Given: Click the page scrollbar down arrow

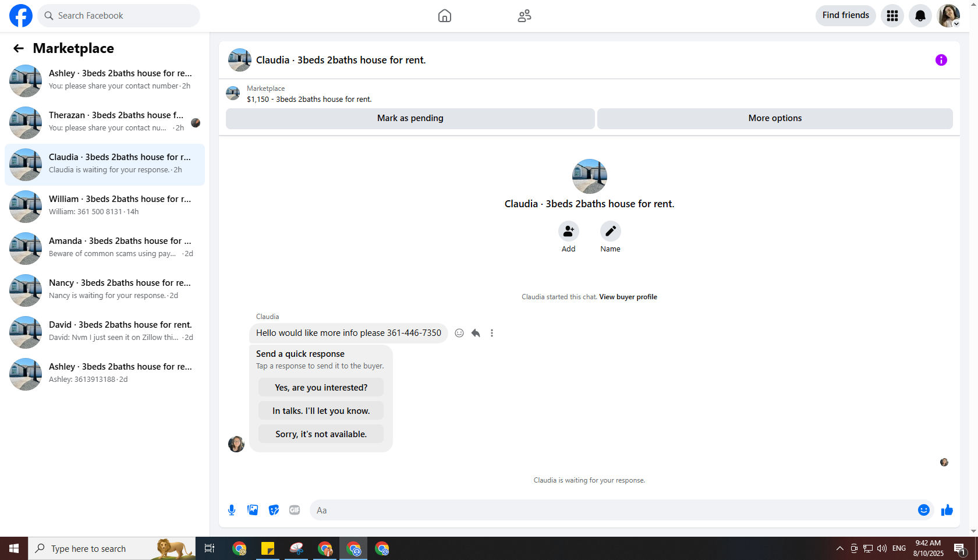Looking at the screenshot, I should [x=973, y=531].
